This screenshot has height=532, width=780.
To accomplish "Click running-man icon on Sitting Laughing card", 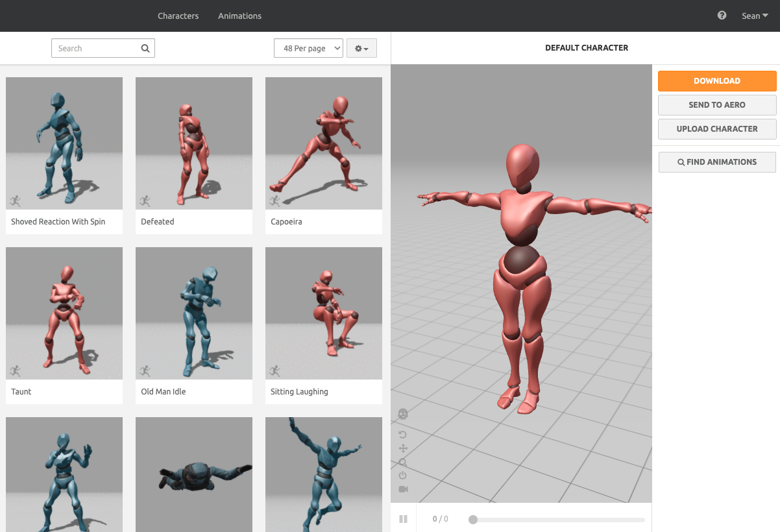I will click(x=274, y=371).
